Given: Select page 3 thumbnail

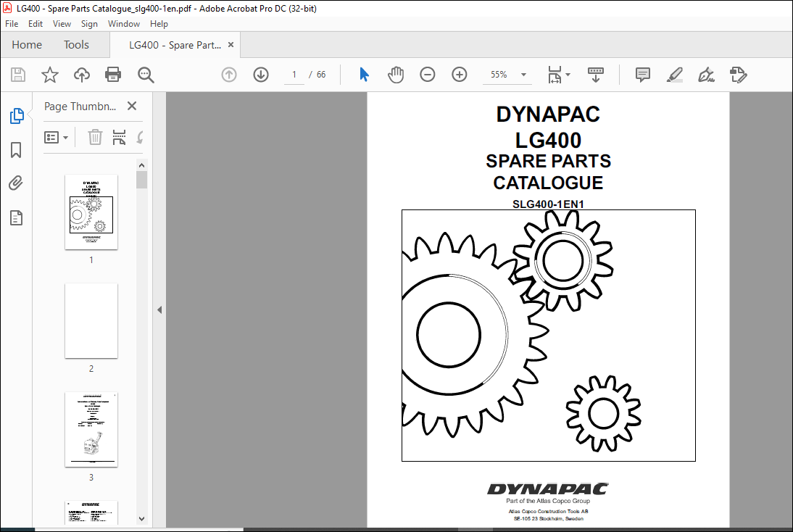Looking at the screenshot, I should click(x=91, y=429).
